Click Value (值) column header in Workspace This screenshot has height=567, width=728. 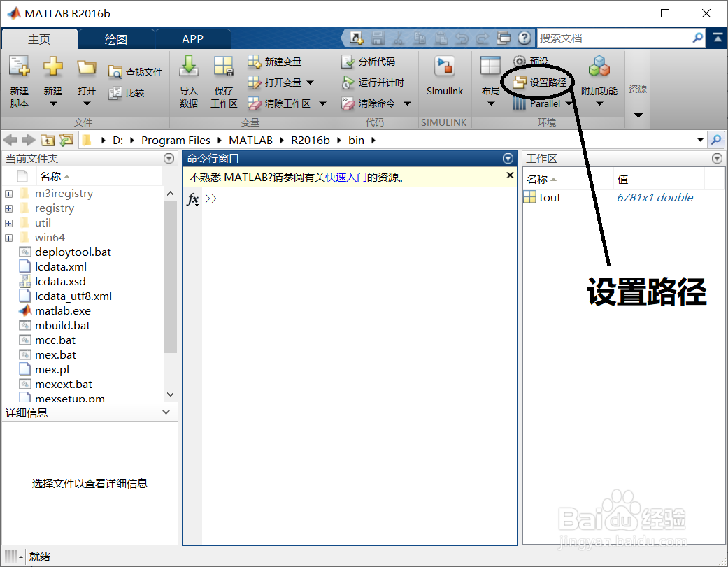pyautogui.click(x=658, y=179)
